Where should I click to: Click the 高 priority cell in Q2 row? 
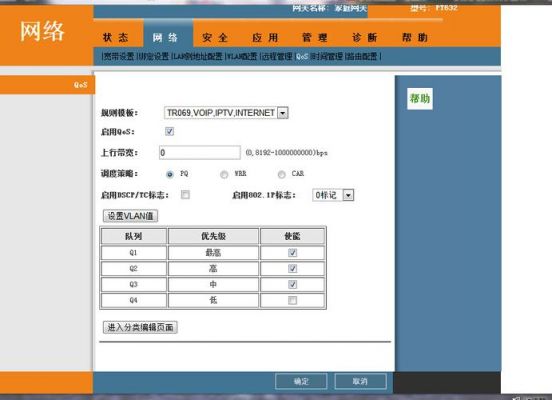pos(213,268)
